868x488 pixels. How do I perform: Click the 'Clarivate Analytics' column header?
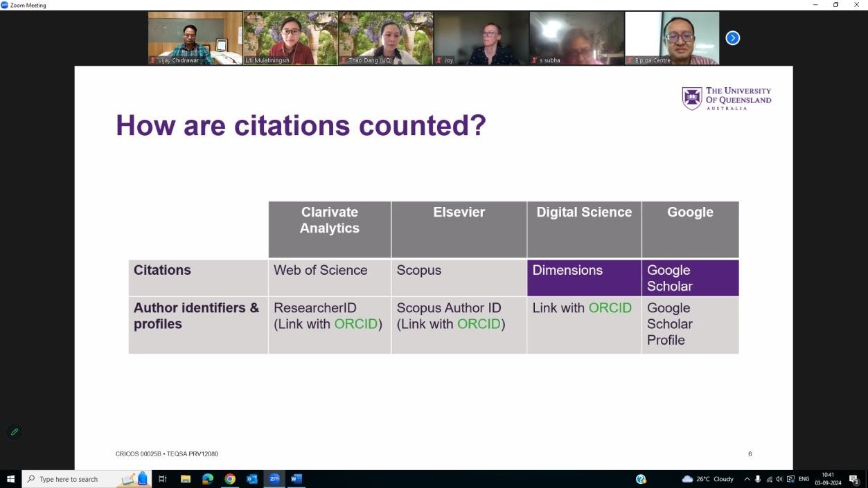[x=330, y=229]
